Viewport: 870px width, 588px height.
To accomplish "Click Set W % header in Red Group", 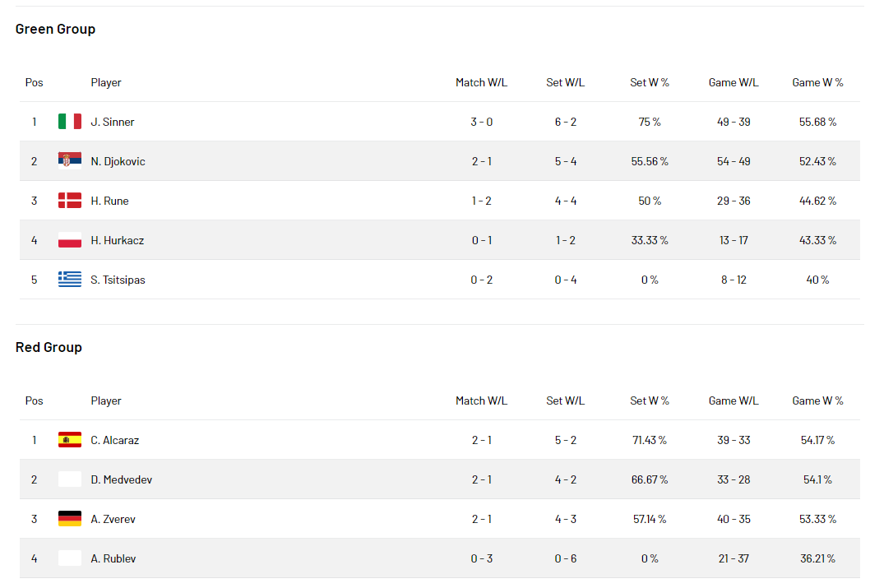I will (x=649, y=401).
